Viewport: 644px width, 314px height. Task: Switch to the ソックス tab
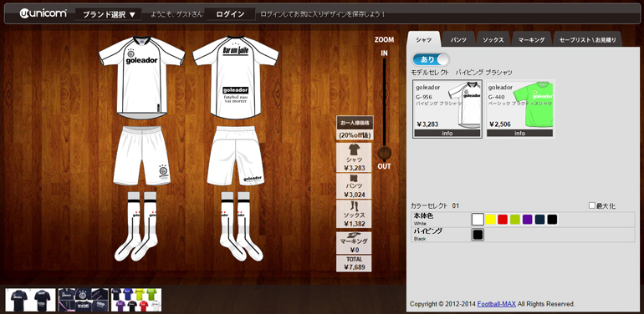pyautogui.click(x=493, y=40)
